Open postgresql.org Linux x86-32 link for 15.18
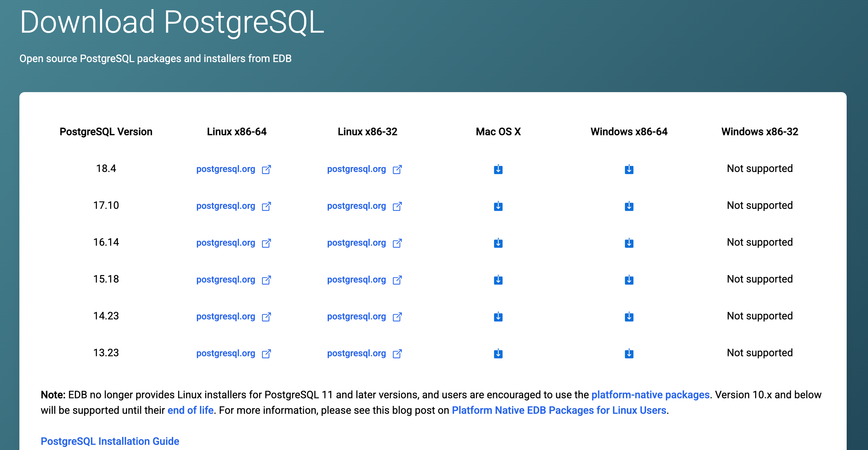868x450 pixels. (x=364, y=279)
